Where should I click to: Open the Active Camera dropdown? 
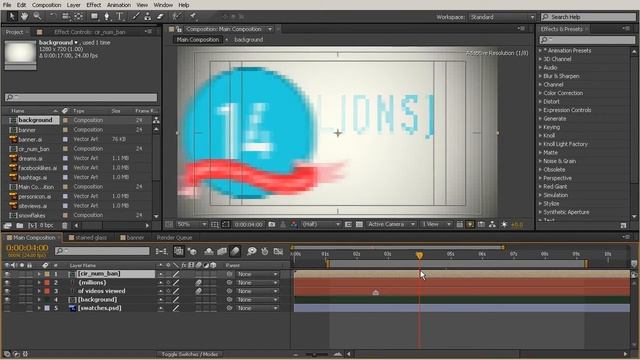391,224
